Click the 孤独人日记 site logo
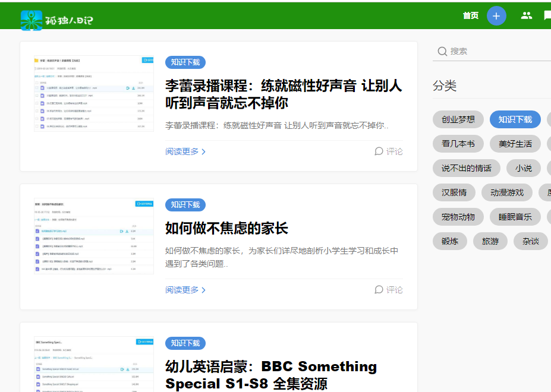The width and height of the screenshot is (551, 392). (57, 20)
